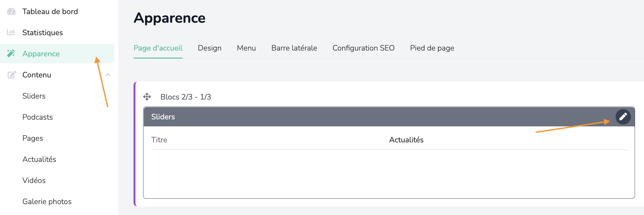Switch to the Menu tab
The image size is (644, 215).
pos(246,48)
